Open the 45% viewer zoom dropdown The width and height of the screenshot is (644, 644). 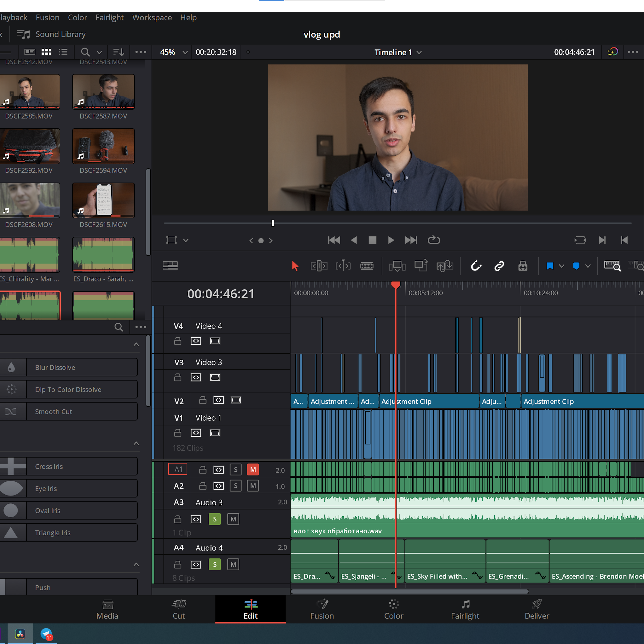click(x=173, y=52)
